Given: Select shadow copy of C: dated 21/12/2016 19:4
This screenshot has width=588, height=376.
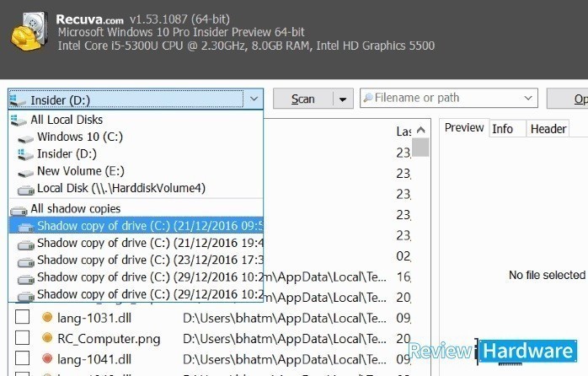Looking at the screenshot, I should click(136, 243).
